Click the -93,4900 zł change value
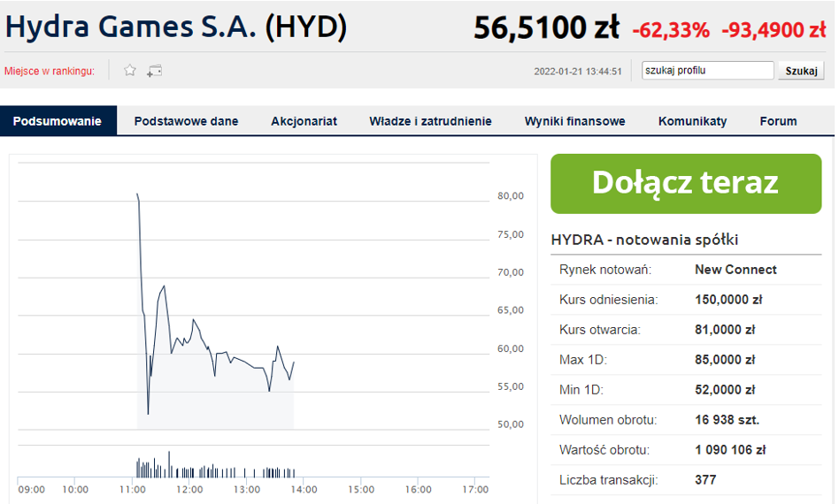Screen dimensions: 839x504 click(774, 30)
